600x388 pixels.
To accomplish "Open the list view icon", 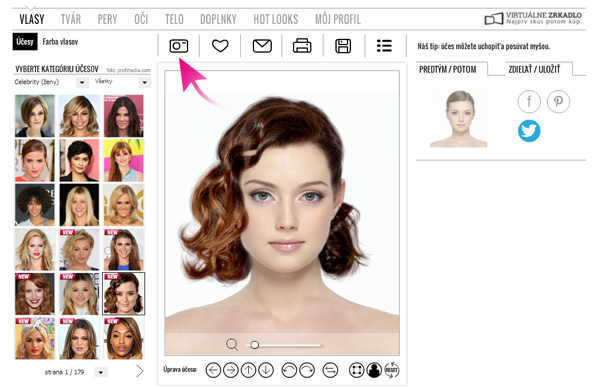I will click(384, 46).
